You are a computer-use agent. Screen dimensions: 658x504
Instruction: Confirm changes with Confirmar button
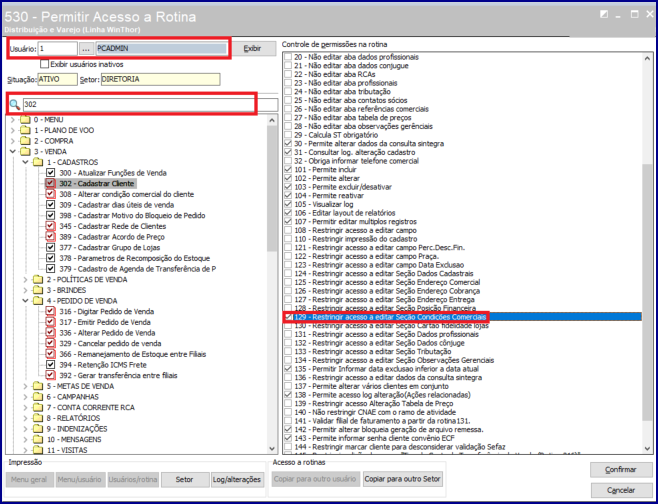[x=620, y=470]
